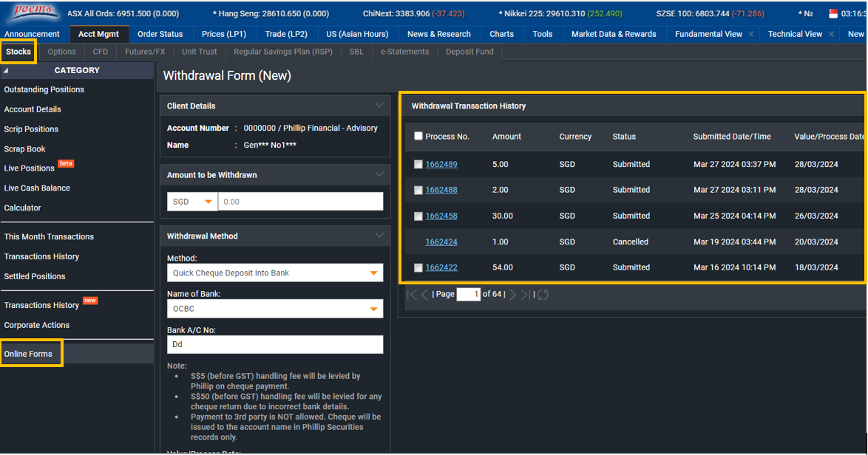Viewport: 868px width, 455px height.
Task: Open the SGD currency dropdown
Action: coord(192,202)
